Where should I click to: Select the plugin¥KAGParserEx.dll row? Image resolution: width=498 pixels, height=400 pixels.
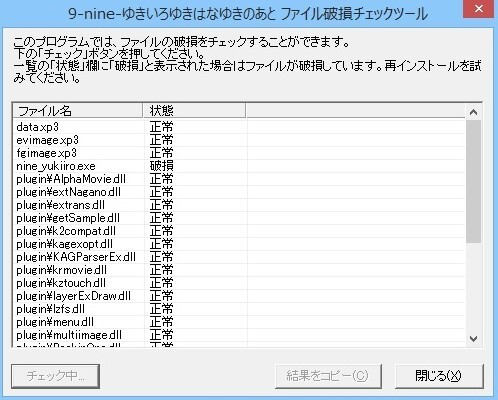click(239, 257)
